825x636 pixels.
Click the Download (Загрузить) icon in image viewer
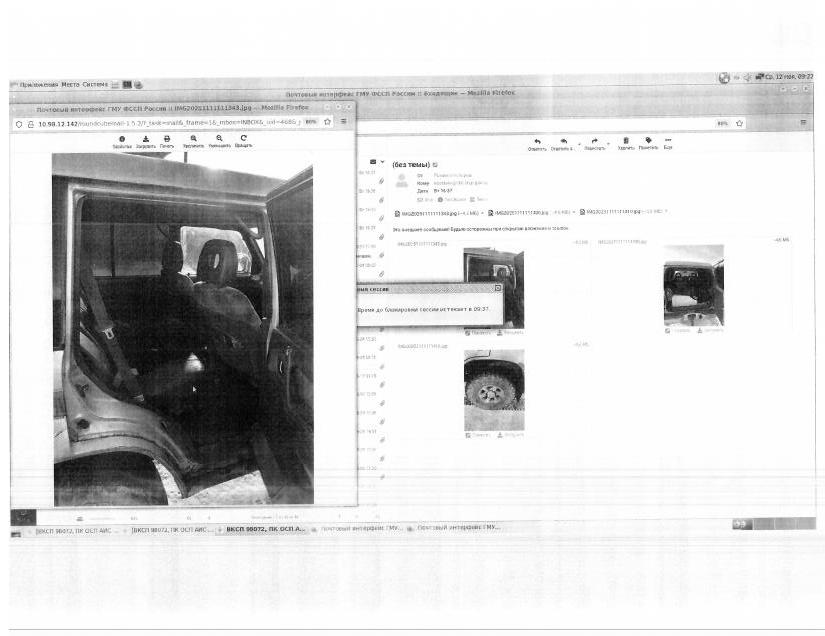pos(145,140)
